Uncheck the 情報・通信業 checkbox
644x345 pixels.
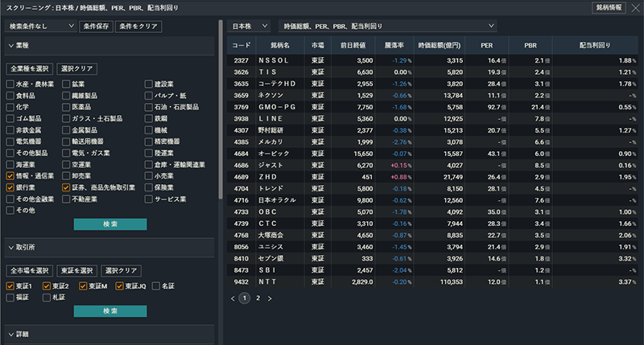click(x=10, y=176)
